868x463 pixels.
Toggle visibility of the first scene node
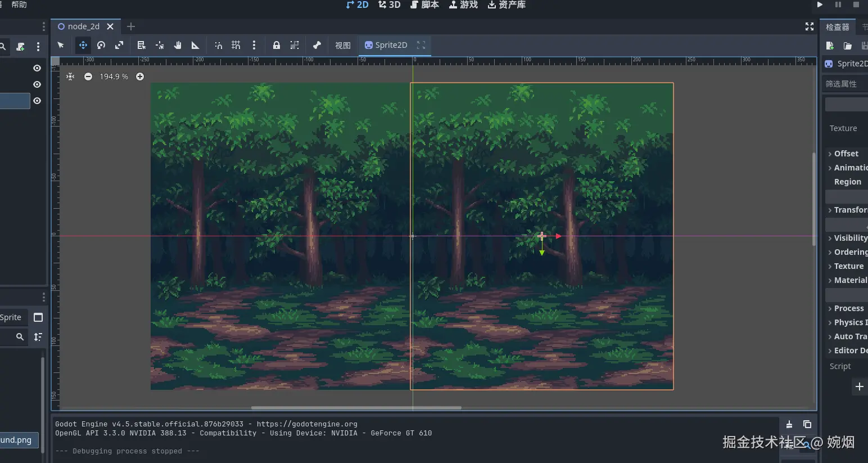[37, 68]
